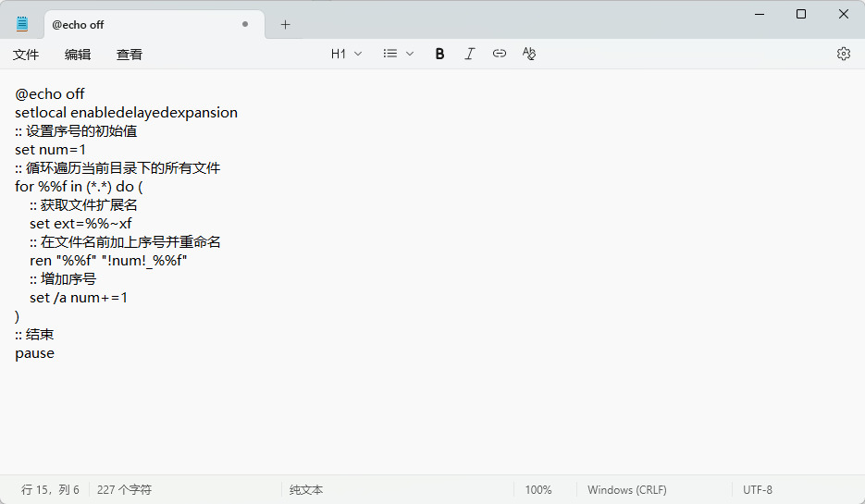
Task: Add a new tab with plus button
Action: 285,25
